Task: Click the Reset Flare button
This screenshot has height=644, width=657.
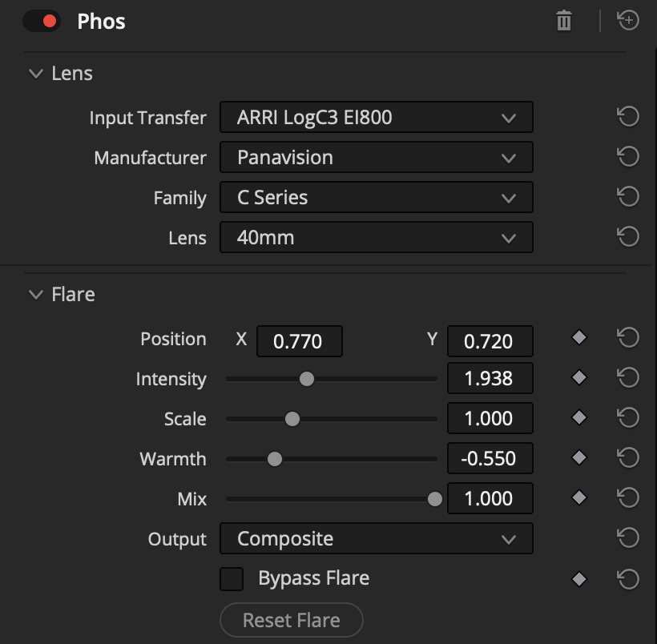Action: (x=292, y=620)
